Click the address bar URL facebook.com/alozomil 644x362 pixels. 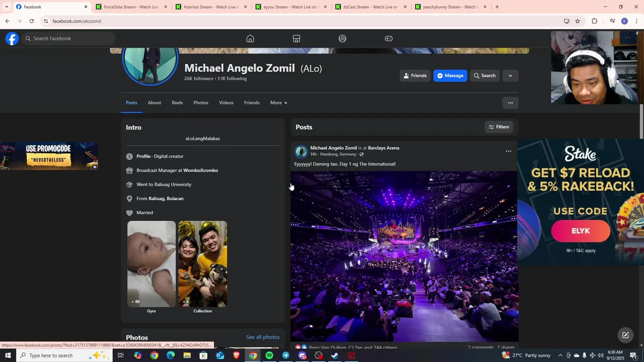[77, 21]
